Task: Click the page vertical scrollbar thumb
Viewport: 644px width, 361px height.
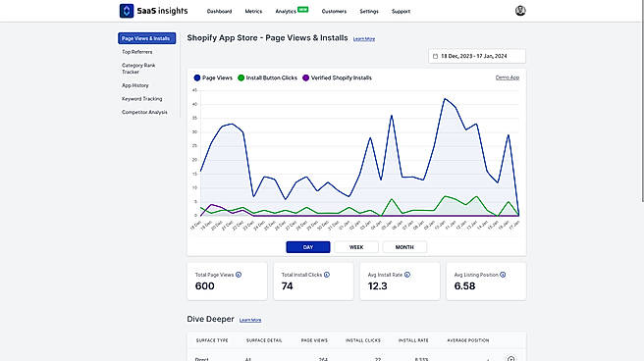Action: 642,100
